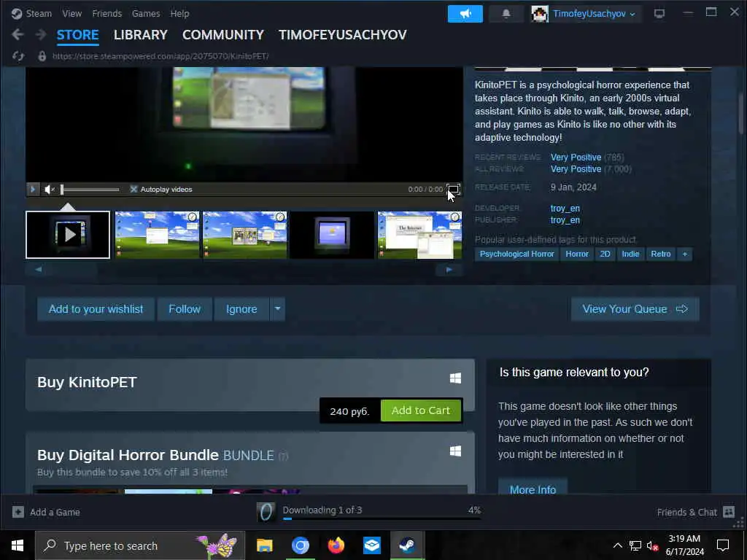Viewport: 747px width, 560px height.
Task: Select the Psychological Horror tag
Action: 517,254
